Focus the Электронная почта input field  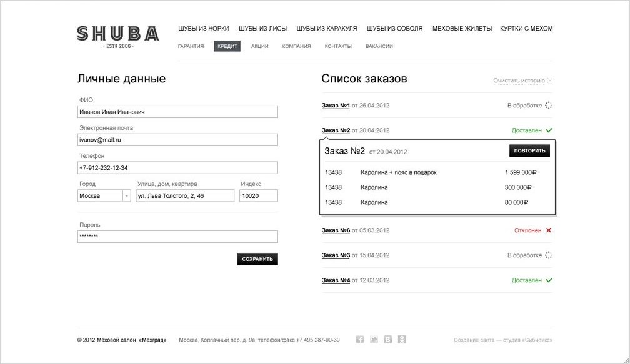[x=177, y=140]
